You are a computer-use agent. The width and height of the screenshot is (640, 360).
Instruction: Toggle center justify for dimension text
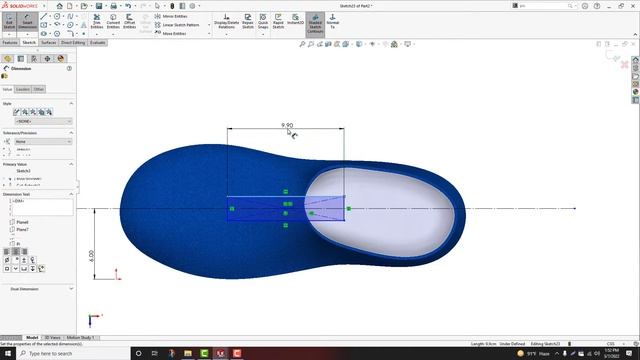click(x=16, y=251)
